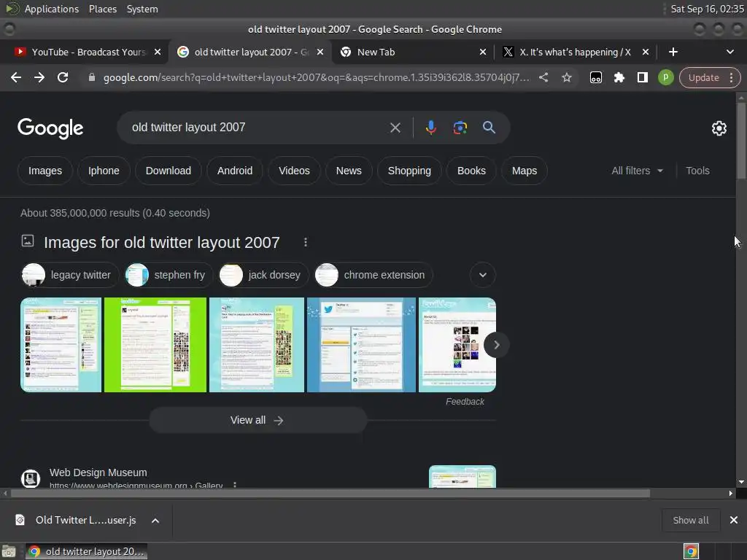Dismiss the downloads bar
The width and height of the screenshot is (747, 560).
[x=734, y=520]
